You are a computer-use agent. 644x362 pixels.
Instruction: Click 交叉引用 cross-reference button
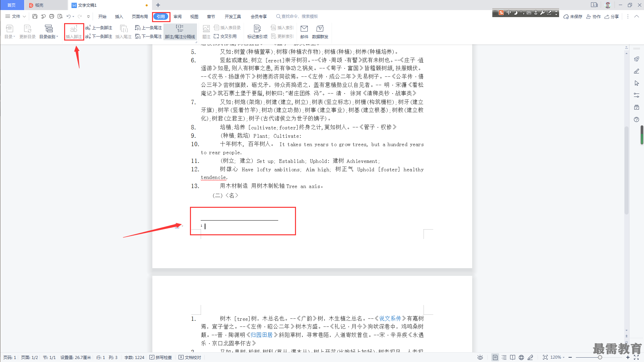(x=225, y=37)
